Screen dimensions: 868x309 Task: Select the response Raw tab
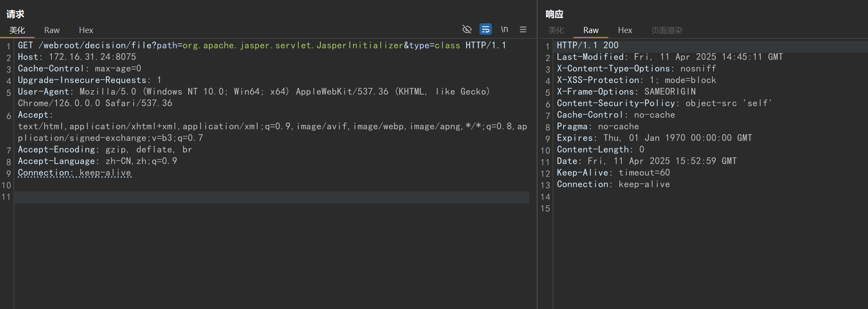pyautogui.click(x=591, y=30)
